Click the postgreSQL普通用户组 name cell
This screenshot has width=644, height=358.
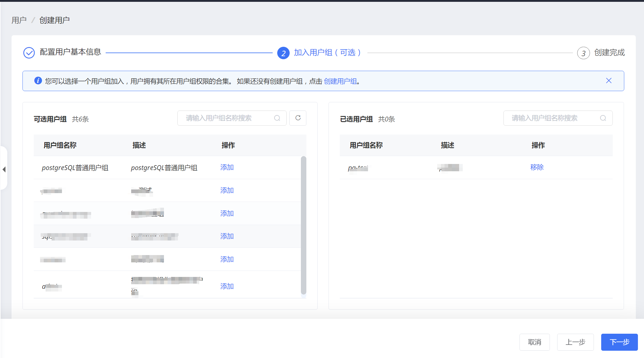tap(75, 168)
